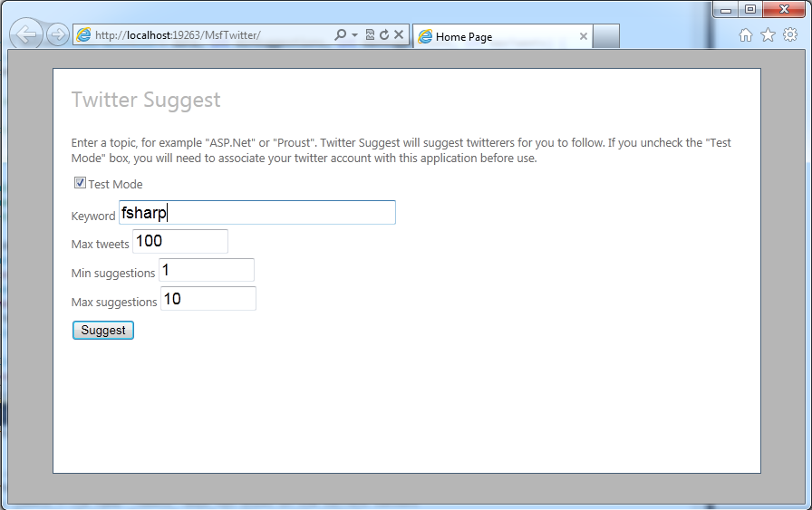Expand the address bar search dropdown arrow
The image size is (812, 510).
[x=354, y=35]
